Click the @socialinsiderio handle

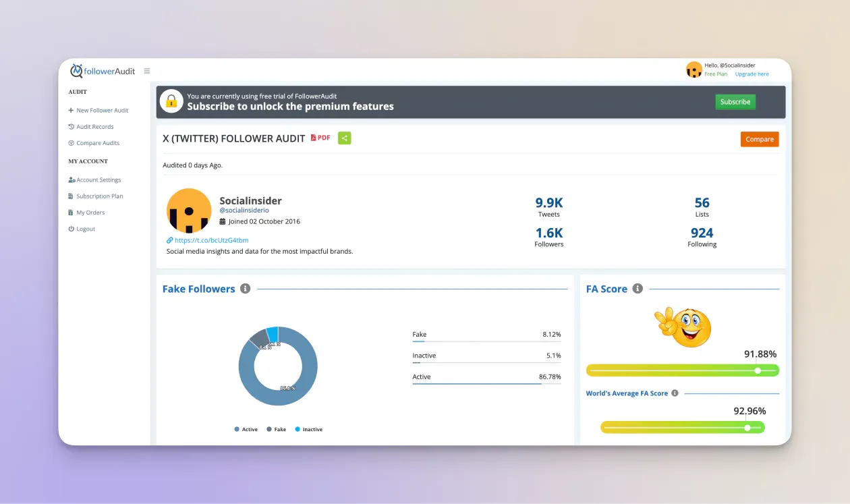pyautogui.click(x=244, y=211)
